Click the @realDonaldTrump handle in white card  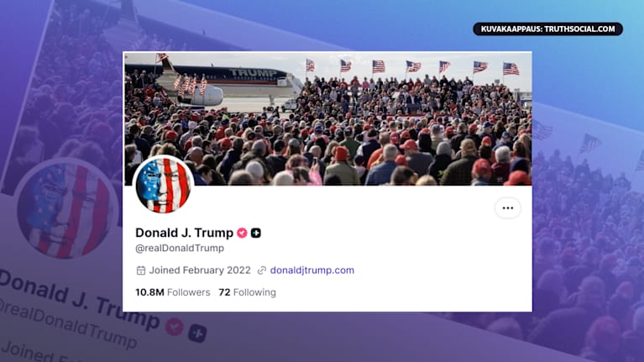pyautogui.click(x=180, y=248)
